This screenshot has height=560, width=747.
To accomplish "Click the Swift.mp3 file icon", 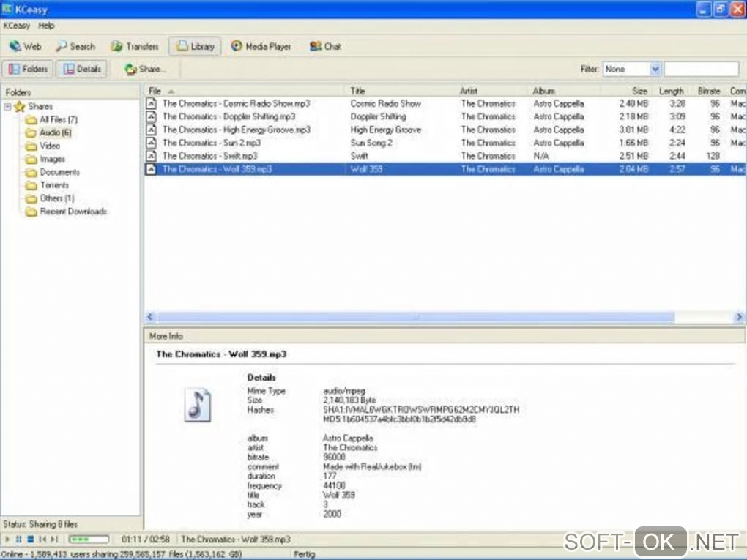I will (x=151, y=156).
